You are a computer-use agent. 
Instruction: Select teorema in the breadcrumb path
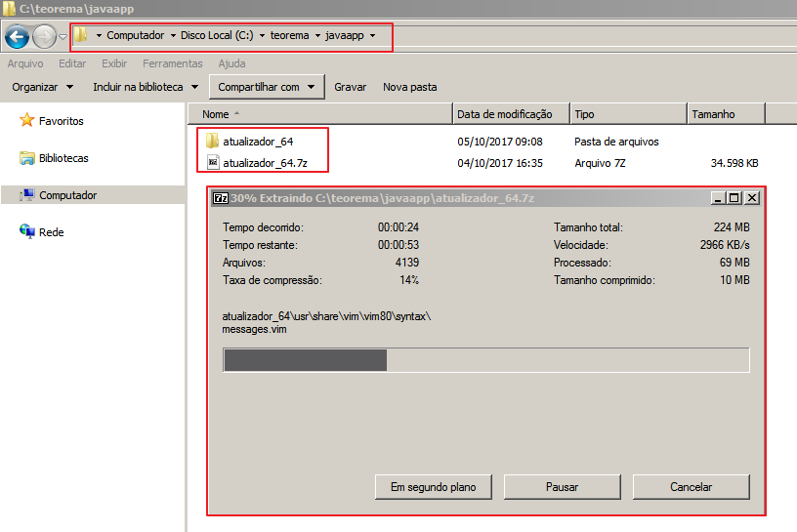pyautogui.click(x=290, y=35)
